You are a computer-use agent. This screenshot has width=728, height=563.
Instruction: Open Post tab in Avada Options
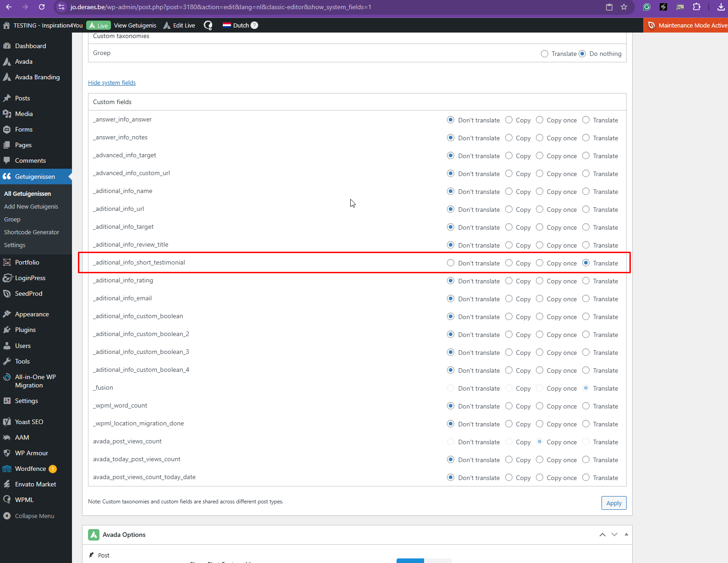click(x=99, y=555)
